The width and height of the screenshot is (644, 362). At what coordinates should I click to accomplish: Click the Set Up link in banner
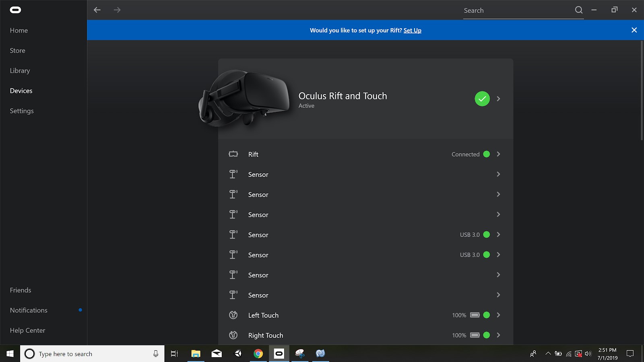tap(412, 31)
